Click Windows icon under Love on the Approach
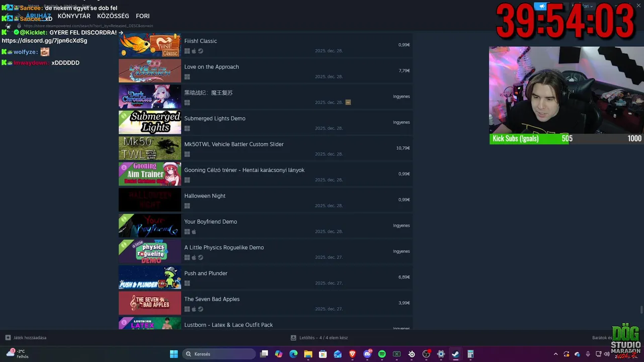The height and width of the screenshot is (362, 644). coord(187,77)
